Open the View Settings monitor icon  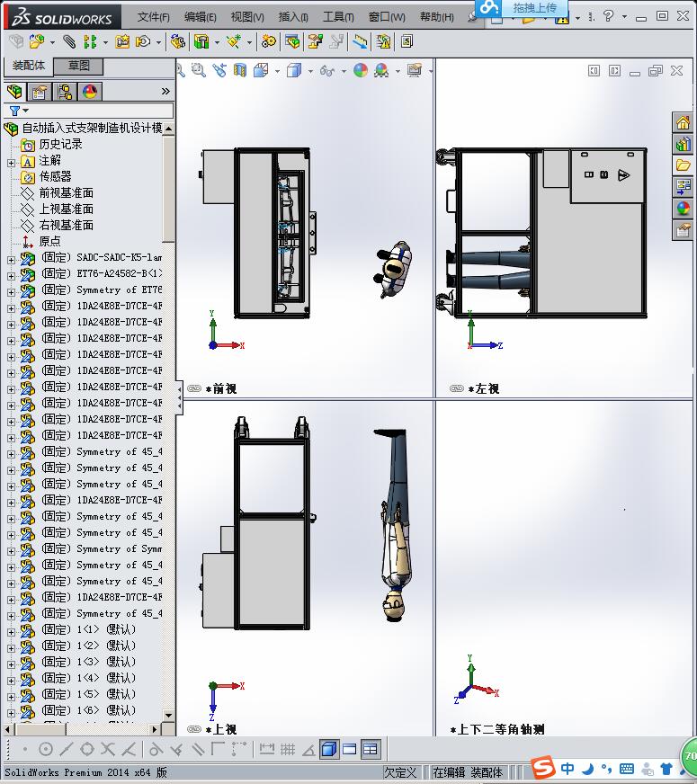(414, 70)
